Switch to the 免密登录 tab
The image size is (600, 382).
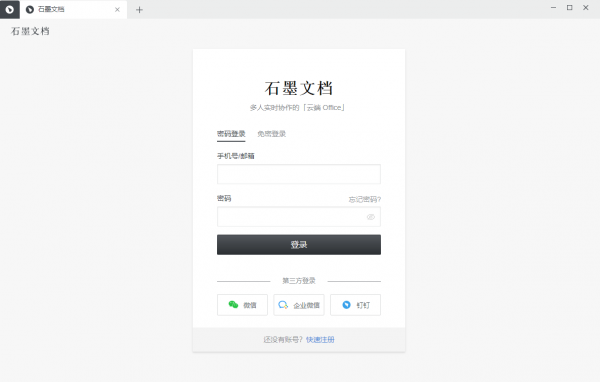272,134
